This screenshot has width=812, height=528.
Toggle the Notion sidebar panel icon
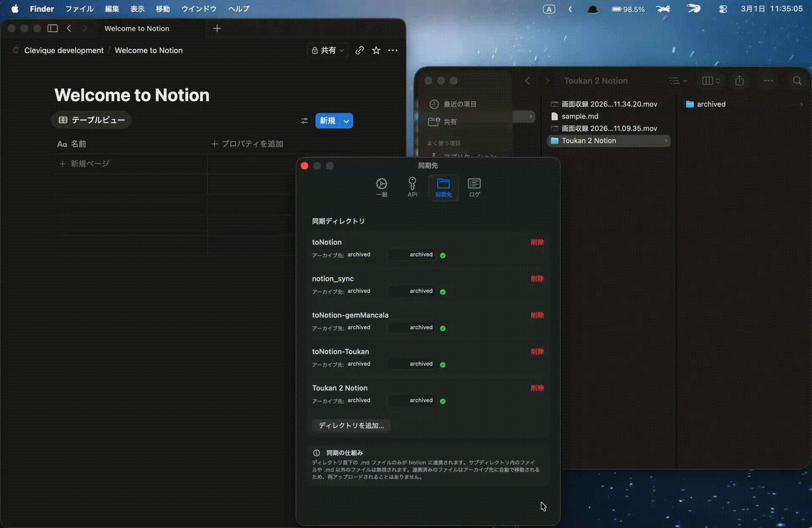[x=52, y=28]
